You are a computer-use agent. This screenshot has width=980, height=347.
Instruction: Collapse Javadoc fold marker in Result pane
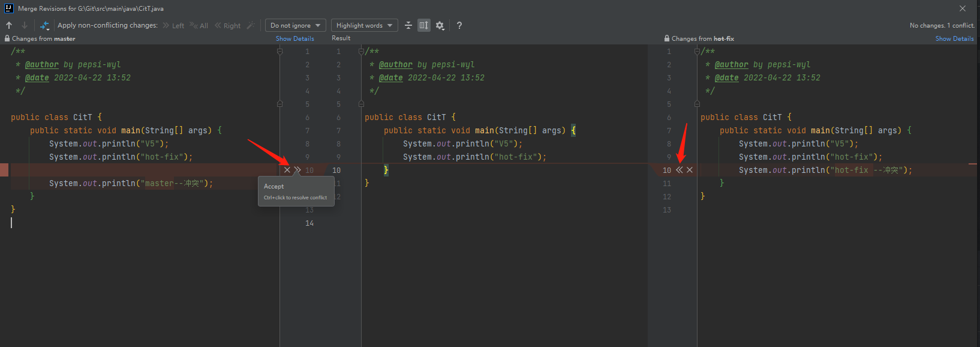pyautogui.click(x=361, y=51)
